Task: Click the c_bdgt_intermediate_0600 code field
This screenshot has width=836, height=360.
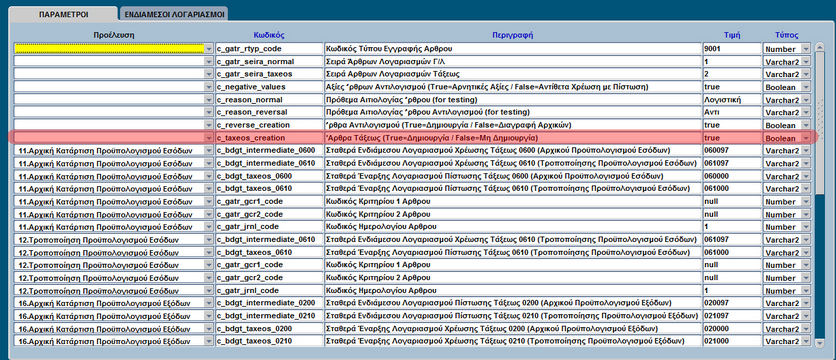Action: pyautogui.click(x=269, y=151)
